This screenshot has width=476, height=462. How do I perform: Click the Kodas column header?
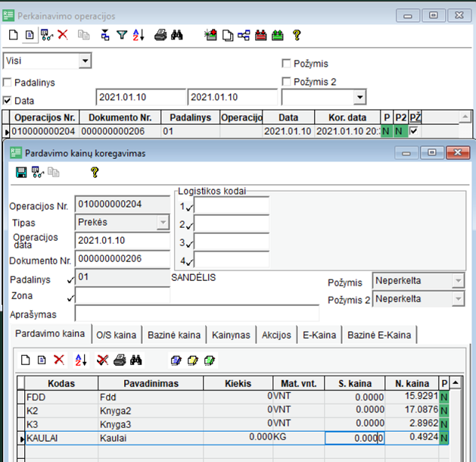tap(60, 383)
